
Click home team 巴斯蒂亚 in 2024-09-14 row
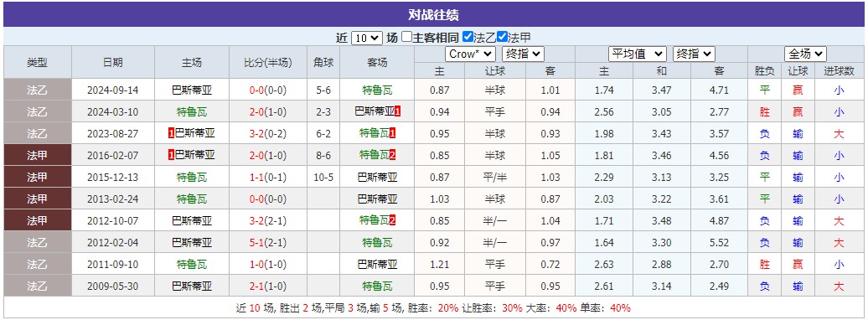(x=192, y=90)
